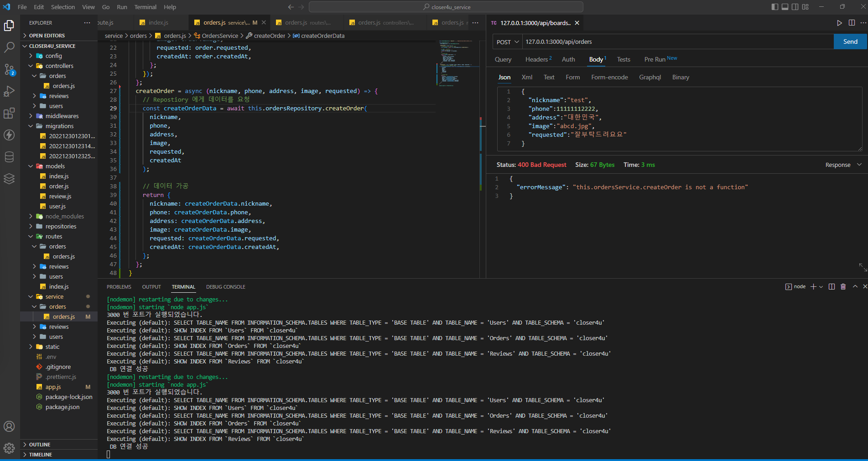Select the Headers request tab
The width and height of the screenshot is (868, 461).
point(538,59)
